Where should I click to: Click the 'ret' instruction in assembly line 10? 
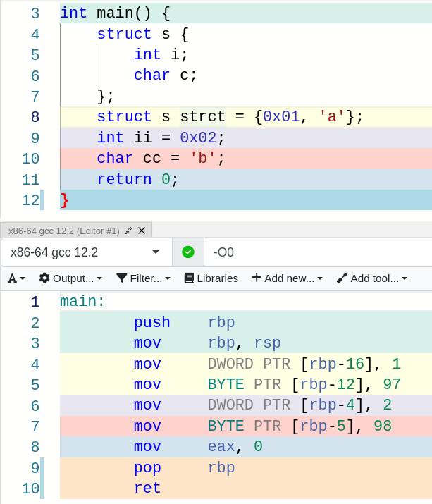tap(147, 488)
